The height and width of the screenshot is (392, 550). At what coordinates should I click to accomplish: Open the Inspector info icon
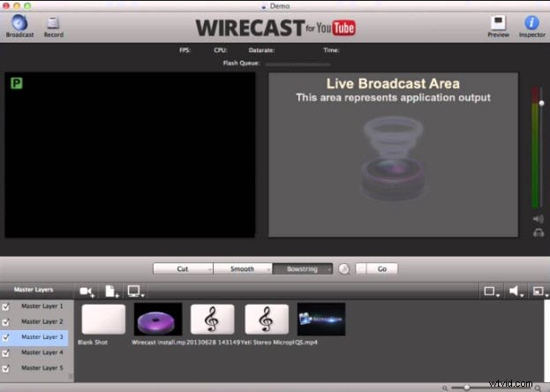(531, 23)
